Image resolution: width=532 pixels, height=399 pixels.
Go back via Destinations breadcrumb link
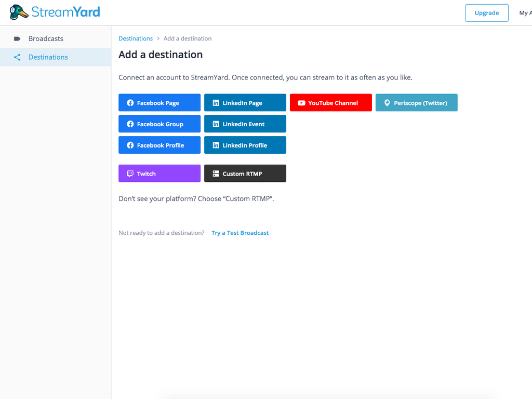(136, 38)
